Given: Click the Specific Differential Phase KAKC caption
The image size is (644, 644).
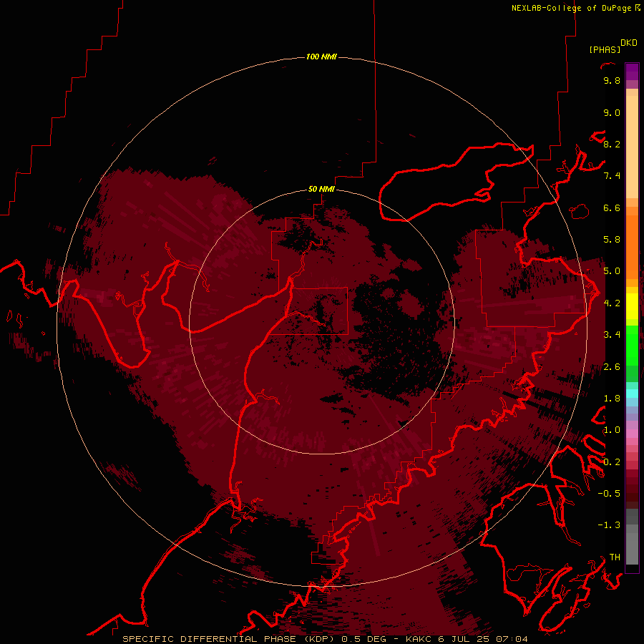Looking at the screenshot, I should click(326, 639).
